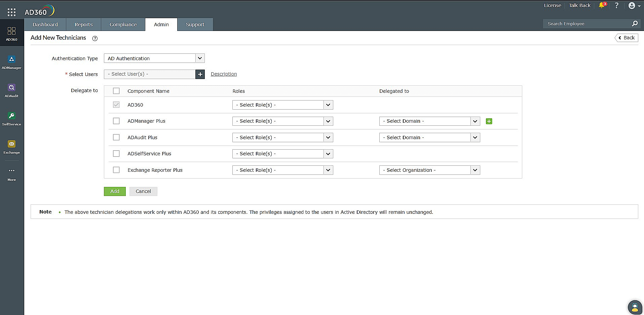Screen dimensions: 644x315
Task: Open the notifications bell
Action: 602,5
